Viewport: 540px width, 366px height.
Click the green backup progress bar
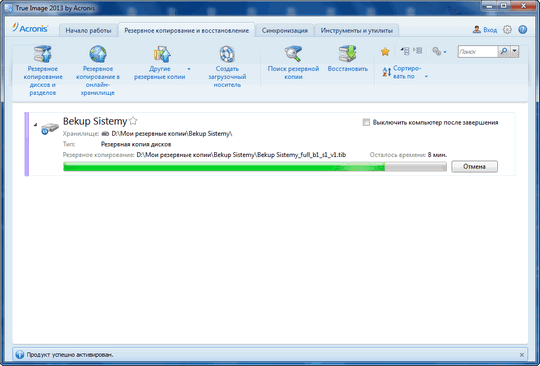(255, 167)
